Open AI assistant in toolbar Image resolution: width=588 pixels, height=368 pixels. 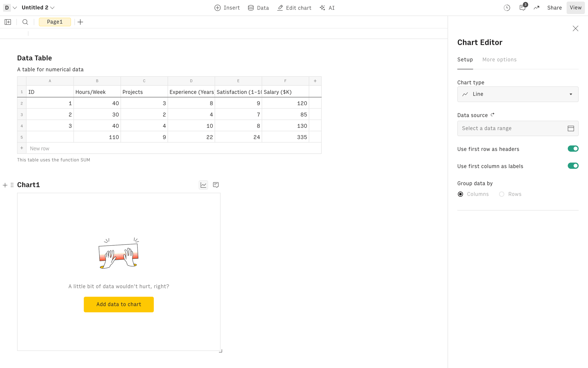coord(327,8)
